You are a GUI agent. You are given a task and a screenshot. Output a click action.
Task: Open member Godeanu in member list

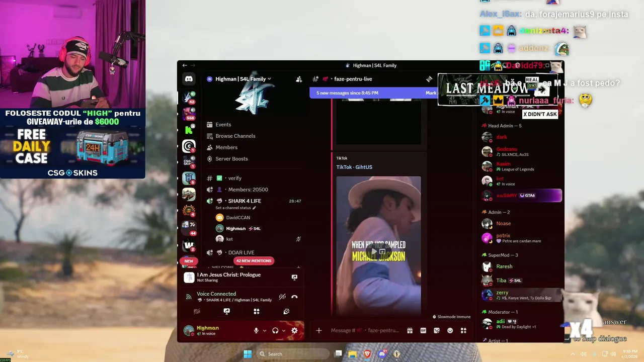pyautogui.click(x=521, y=151)
